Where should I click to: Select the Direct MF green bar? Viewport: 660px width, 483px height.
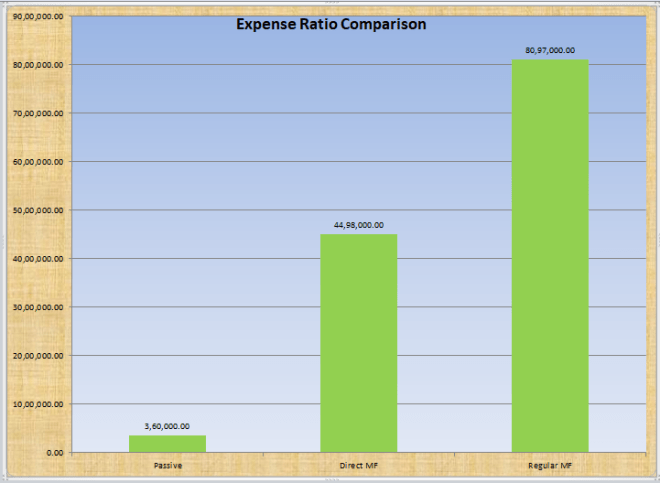[x=358, y=343]
